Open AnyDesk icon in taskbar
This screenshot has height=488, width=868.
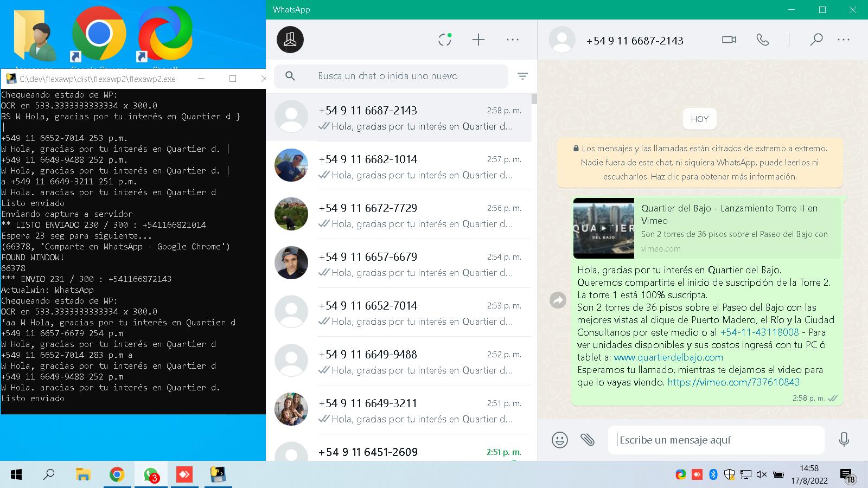pyautogui.click(x=184, y=475)
